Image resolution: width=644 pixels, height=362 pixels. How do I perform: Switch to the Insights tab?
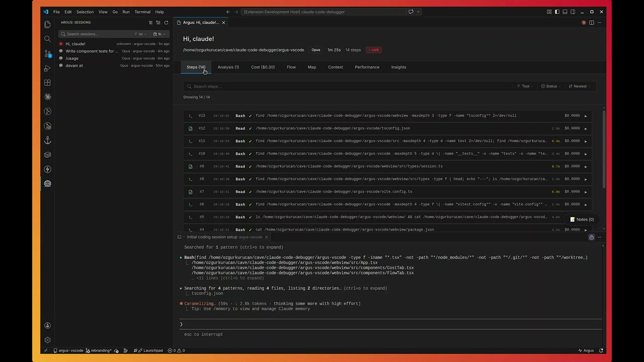click(x=398, y=67)
